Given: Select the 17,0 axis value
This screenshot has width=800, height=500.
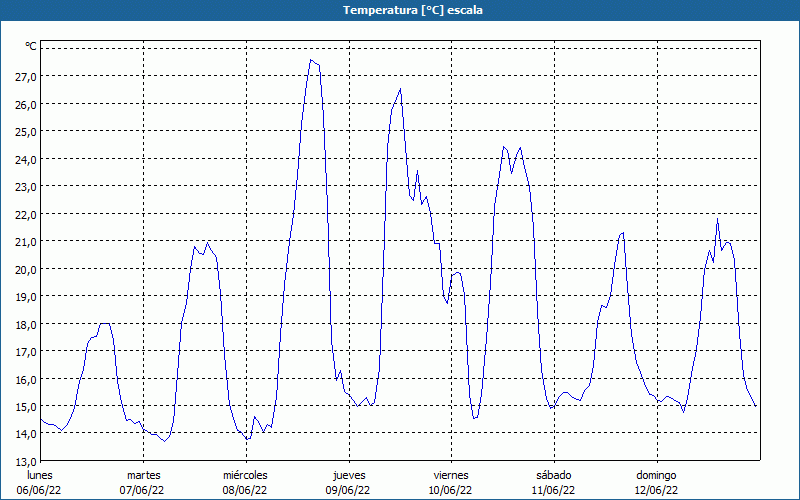Looking at the screenshot, I should [x=26, y=352].
